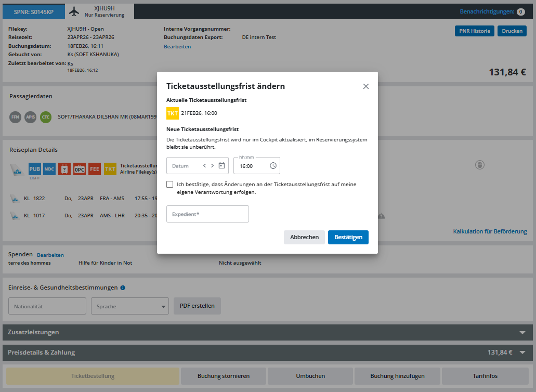Click the next date arrow
The width and height of the screenshot is (536, 392).
click(x=212, y=166)
